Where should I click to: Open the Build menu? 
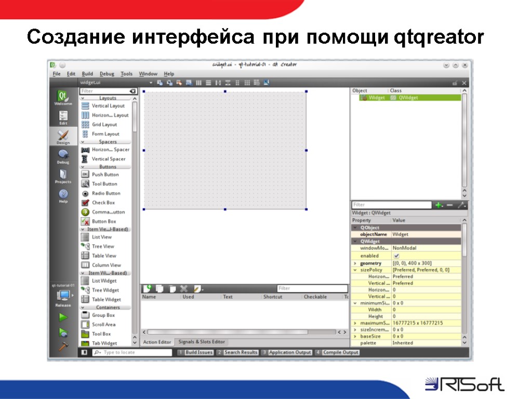coord(87,74)
